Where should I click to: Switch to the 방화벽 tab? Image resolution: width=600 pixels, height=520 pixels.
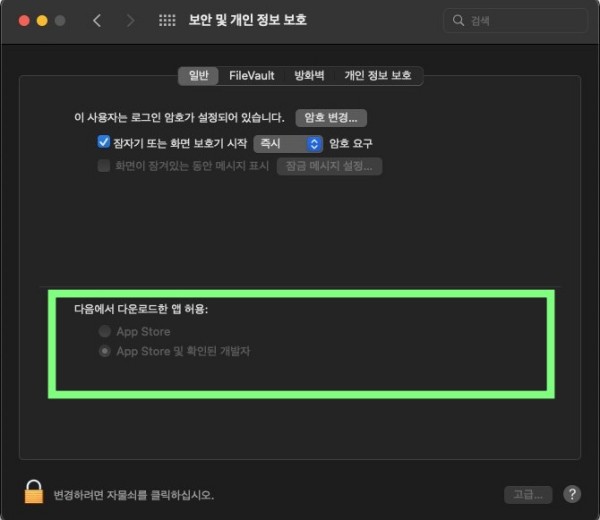click(x=309, y=75)
